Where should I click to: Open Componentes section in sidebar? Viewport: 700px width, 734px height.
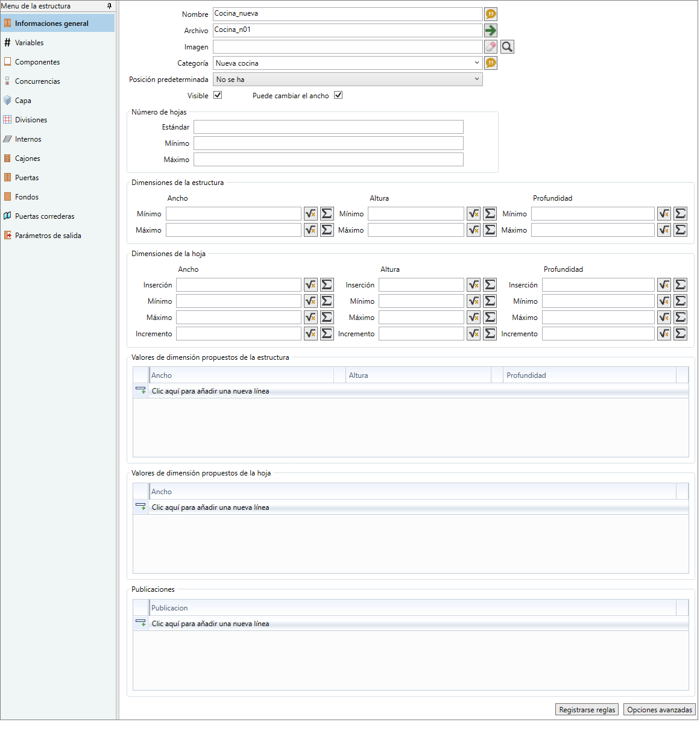tap(57, 62)
